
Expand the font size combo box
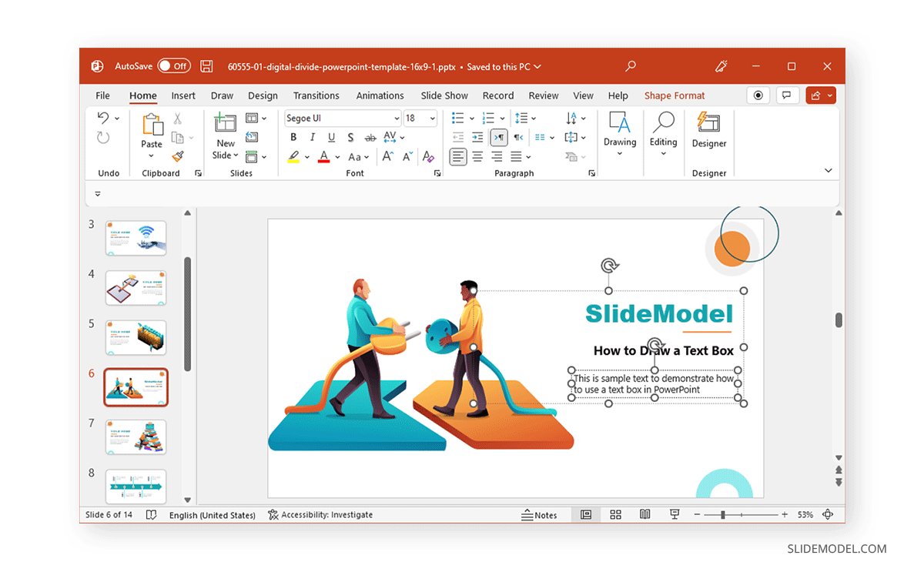click(432, 118)
